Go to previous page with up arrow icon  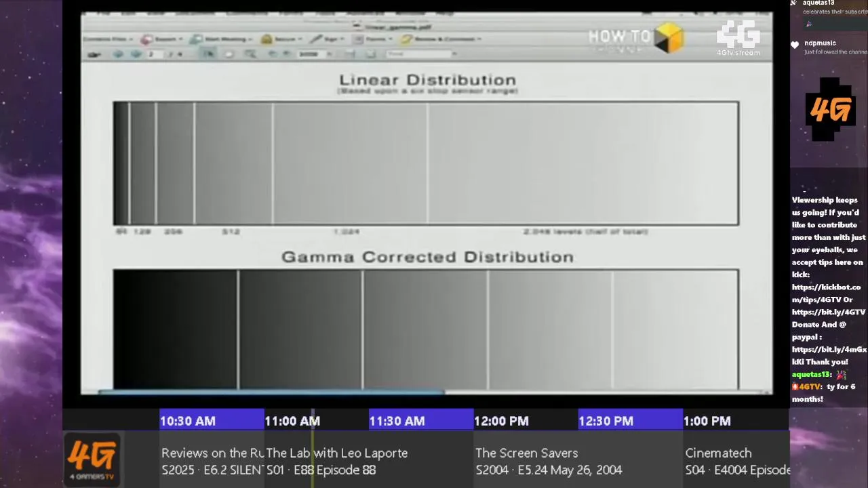pos(118,54)
